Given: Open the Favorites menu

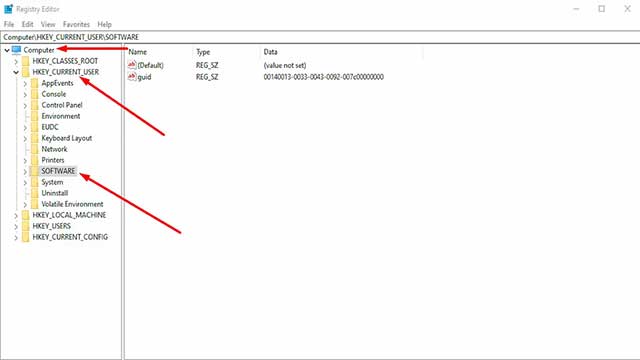Looking at the screenshot, I should click(x=76, y=24).
